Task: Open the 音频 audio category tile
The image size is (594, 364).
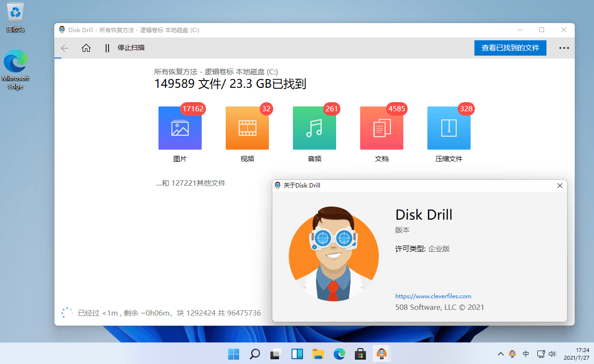Action: (x=315, y=128)
